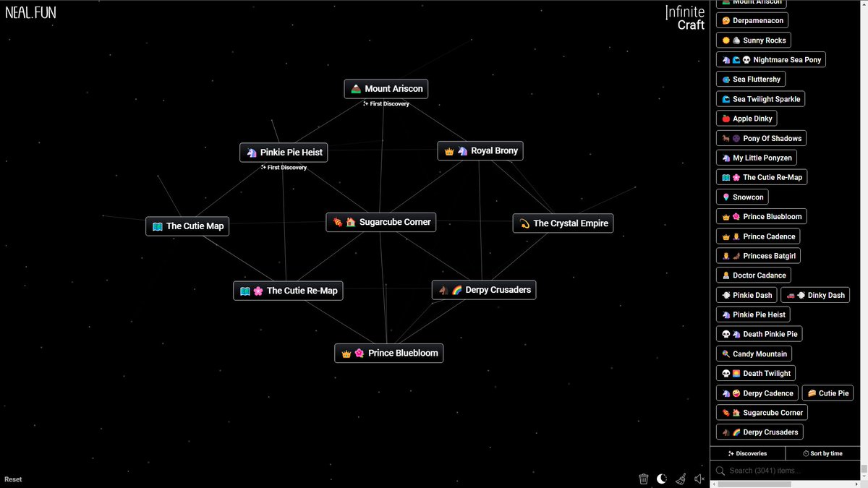Click Pinkie Dash in the sidebar
Viewport: 868px width, 488px height.
(x=746, y=295)
